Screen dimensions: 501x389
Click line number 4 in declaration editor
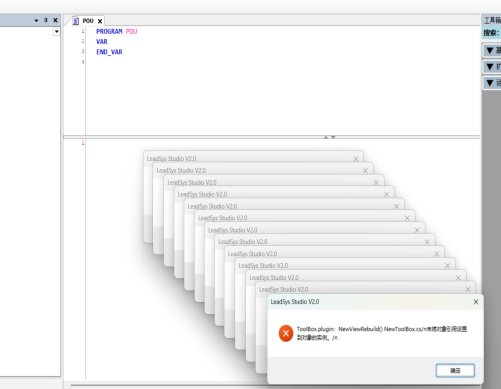point(83,62)
